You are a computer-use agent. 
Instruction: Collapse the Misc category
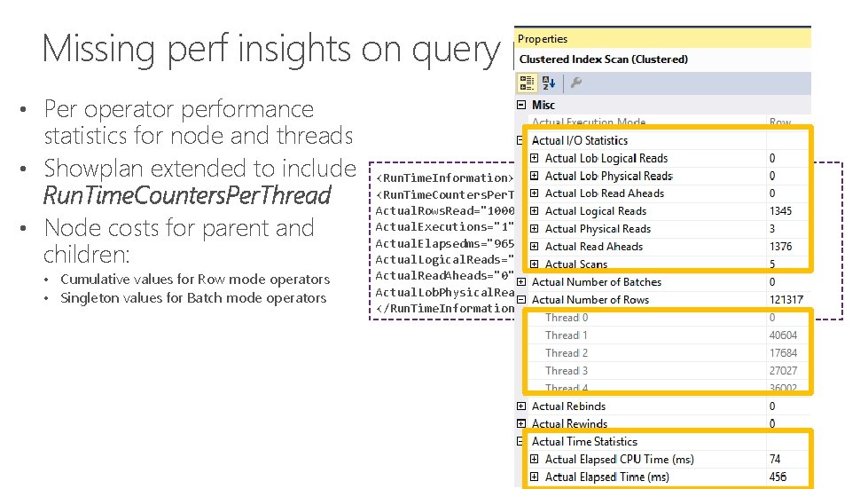coord(520,105)
